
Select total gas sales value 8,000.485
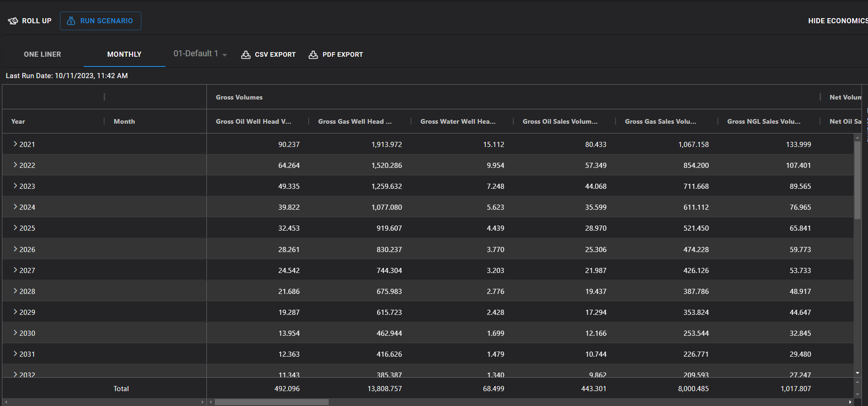pyautogui.click(x=693, y=389)
